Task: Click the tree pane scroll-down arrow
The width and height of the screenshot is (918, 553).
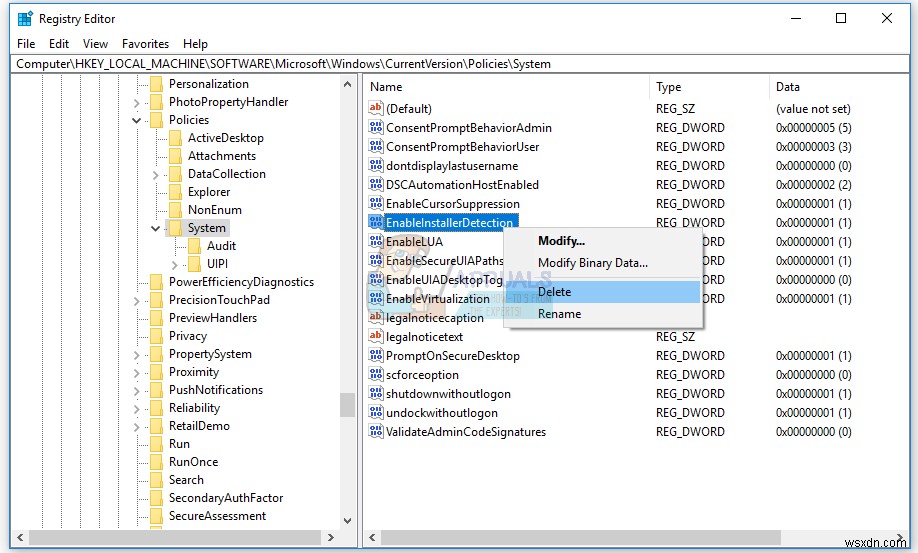Action: point(347,520)
